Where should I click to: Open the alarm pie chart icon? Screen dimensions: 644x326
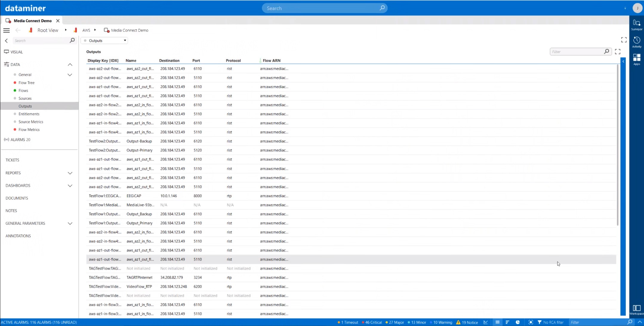pyautogui.click(x=518, y=322)
